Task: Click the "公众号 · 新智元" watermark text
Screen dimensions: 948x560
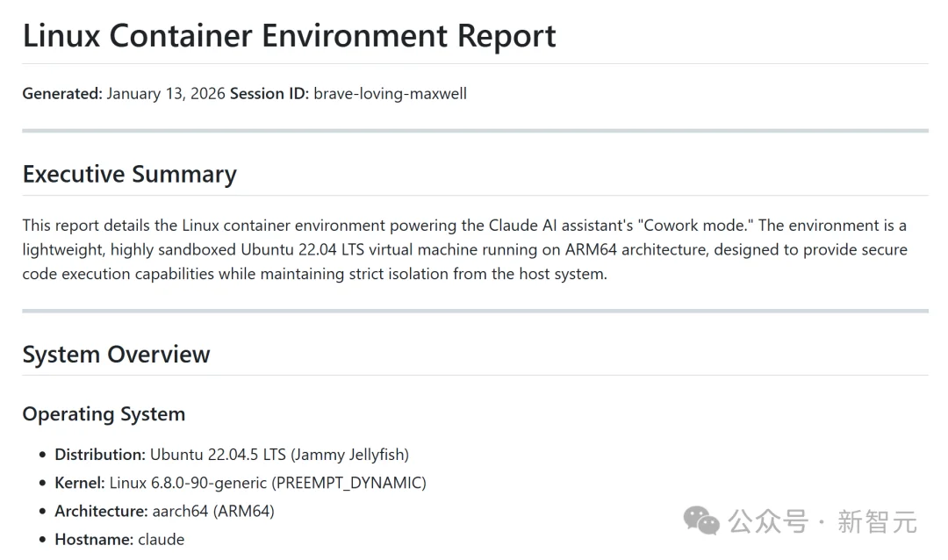Action: tap(823, 522)
